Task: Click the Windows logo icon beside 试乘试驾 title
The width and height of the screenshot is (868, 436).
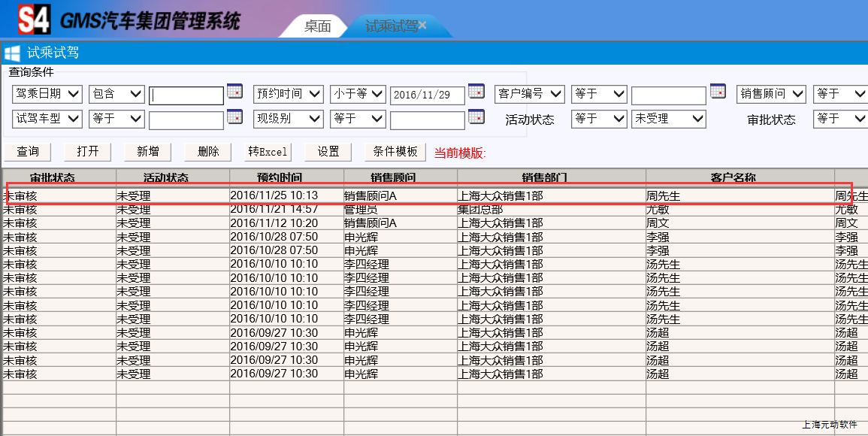Action: pos(12,53)
